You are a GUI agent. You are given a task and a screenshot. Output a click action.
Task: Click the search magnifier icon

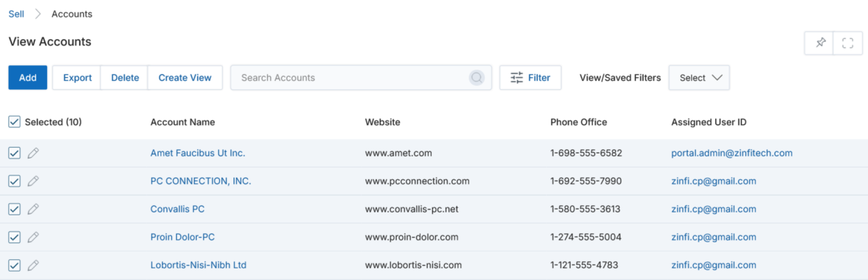[x=477, y=77]
